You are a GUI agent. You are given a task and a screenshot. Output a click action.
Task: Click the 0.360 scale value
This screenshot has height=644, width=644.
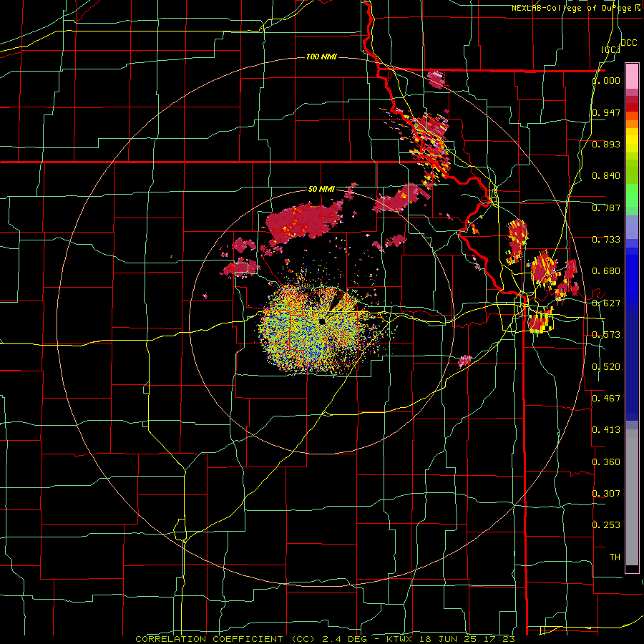click(606, 462)
